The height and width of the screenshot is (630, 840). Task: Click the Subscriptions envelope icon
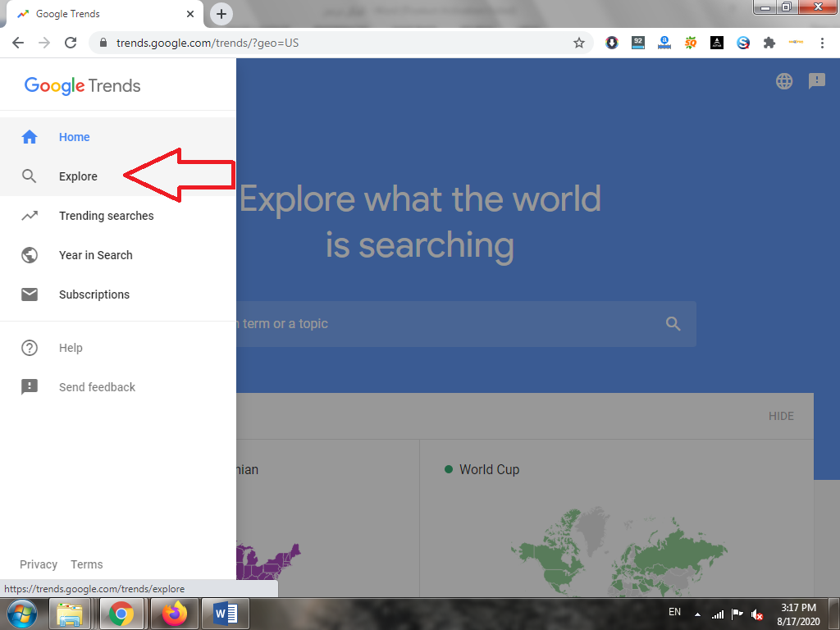tap(30, 294)
